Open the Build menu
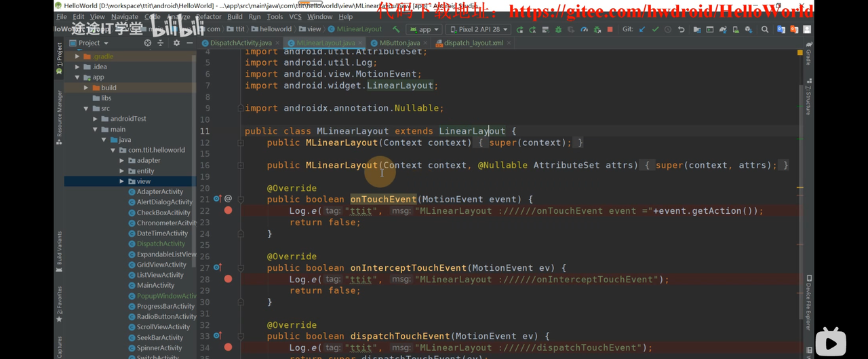The height and width of the screenshot is (359, 868). click(235, 16)
